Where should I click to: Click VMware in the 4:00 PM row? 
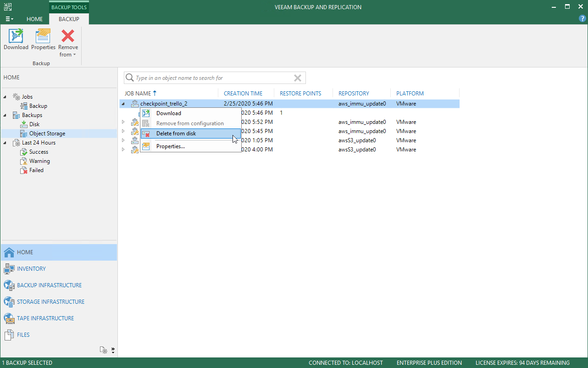tap(406, 150)
